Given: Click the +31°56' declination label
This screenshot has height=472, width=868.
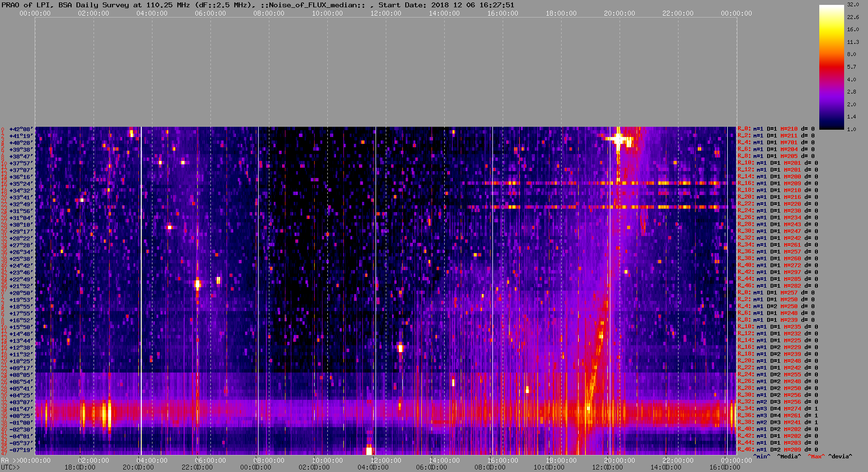Looking at the screenshot, I should click(x=21, y=211).
